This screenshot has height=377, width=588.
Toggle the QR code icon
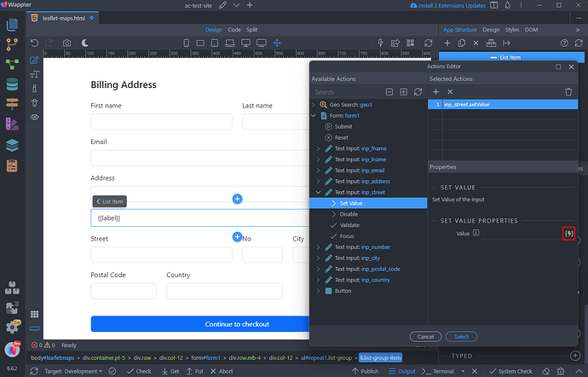click(x=410, y=43)
